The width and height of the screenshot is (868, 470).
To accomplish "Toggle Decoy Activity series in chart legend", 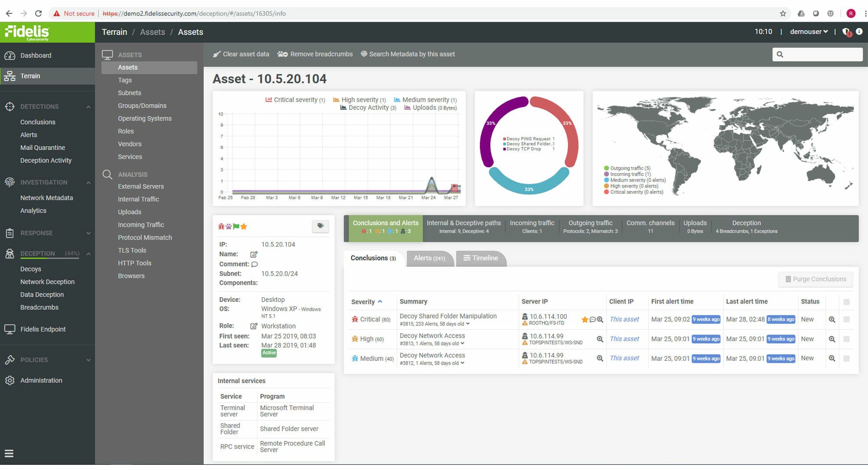I will click(368, 108).
